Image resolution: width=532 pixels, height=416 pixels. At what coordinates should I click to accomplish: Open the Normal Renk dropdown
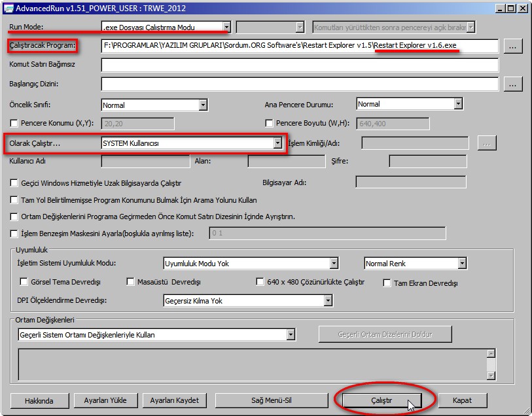click(x=416, y=264)
